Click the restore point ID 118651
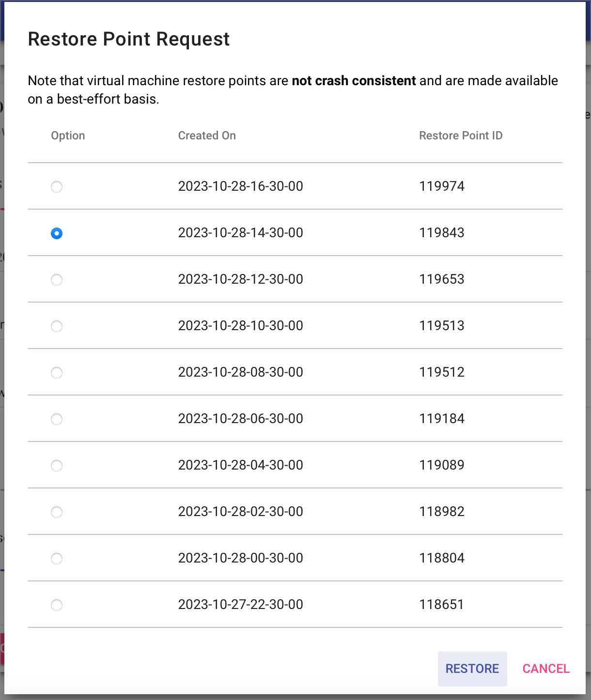Screen dimensions: 591x700 [442, 604]
